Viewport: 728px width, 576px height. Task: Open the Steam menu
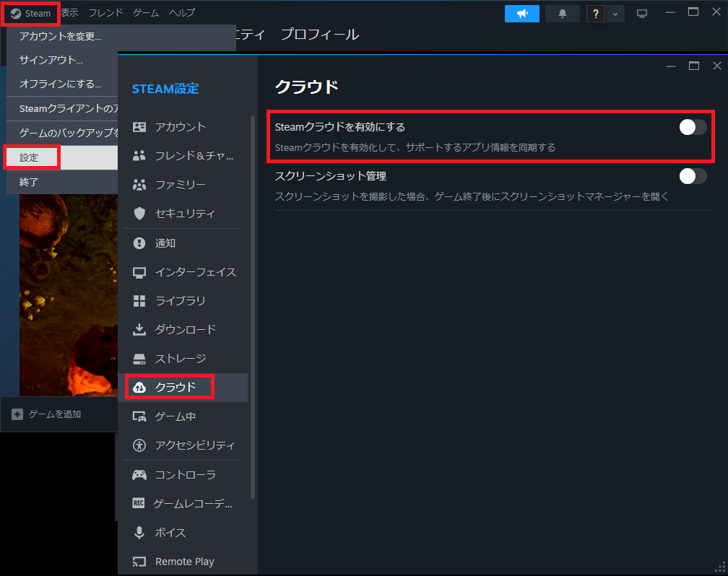30,14
